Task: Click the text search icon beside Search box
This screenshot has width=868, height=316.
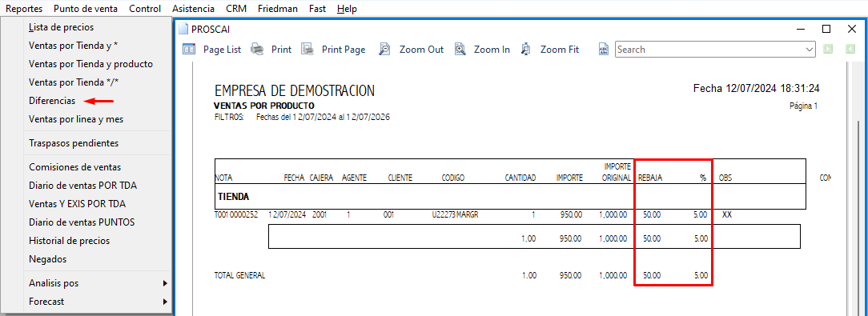Action: [x=604, y=50]
